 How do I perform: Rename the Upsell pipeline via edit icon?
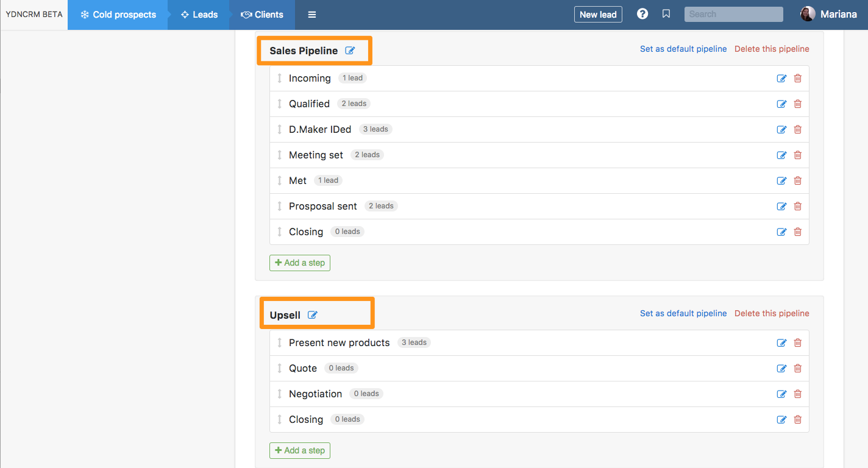click(313, 315)
